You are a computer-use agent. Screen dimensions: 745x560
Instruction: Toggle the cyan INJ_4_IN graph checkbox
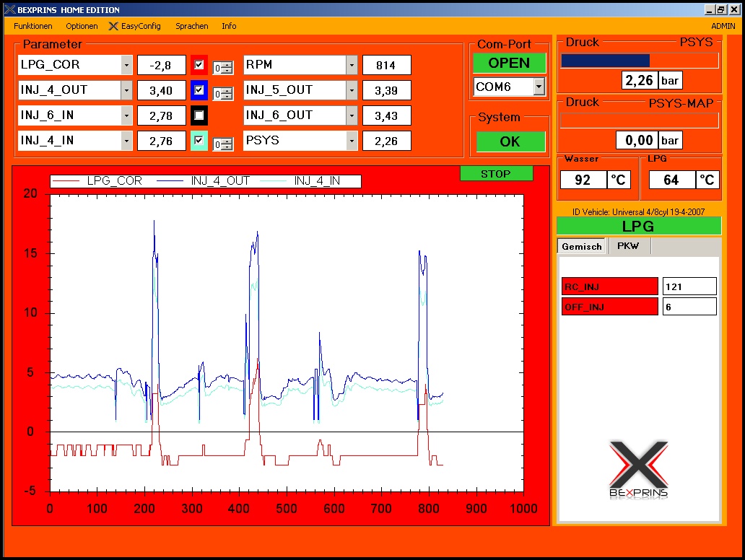199,141
